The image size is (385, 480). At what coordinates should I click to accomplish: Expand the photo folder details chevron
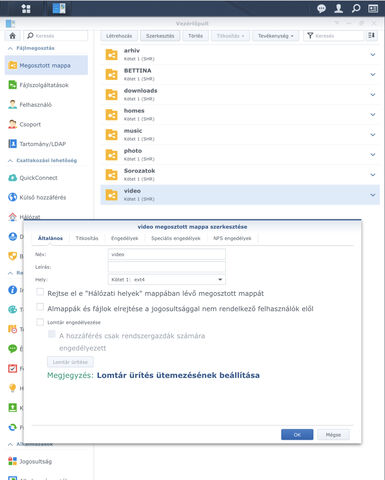373,155
